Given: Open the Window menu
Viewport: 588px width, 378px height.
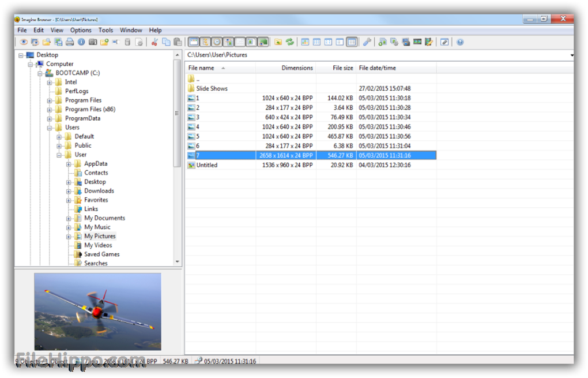Looking at the screenshot, I should (131, 30).
